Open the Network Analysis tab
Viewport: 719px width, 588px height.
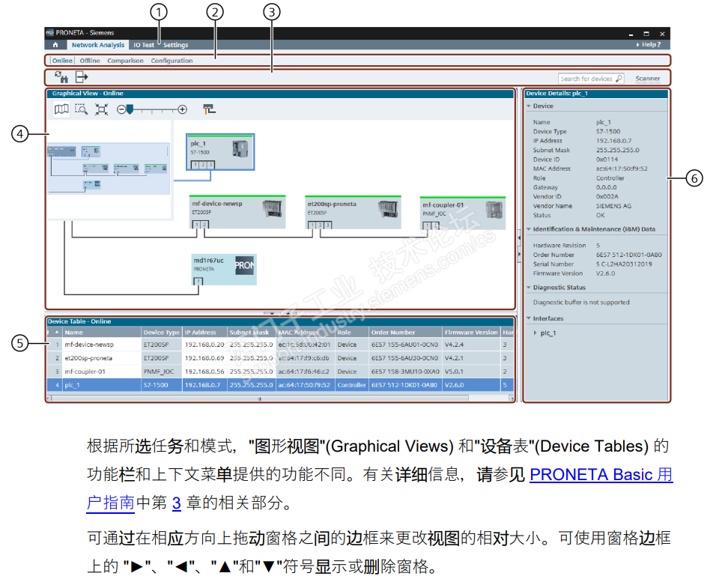(x=97, y=45)
